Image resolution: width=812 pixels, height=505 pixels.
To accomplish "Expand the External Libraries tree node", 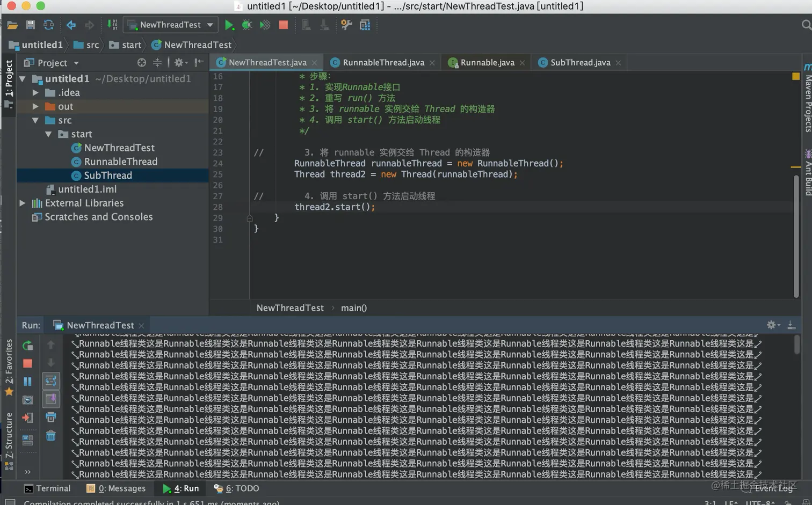I will (23, 203).
